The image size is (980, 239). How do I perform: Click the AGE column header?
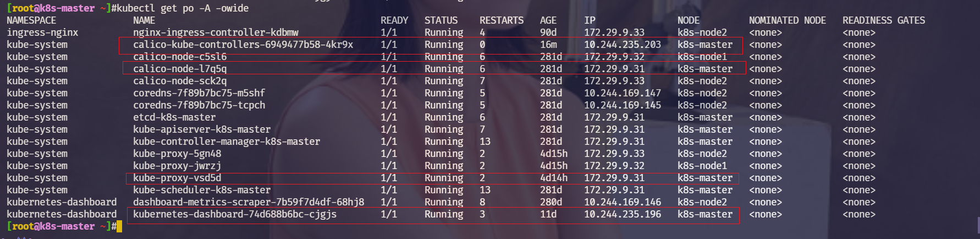click(x=548, y=20)
